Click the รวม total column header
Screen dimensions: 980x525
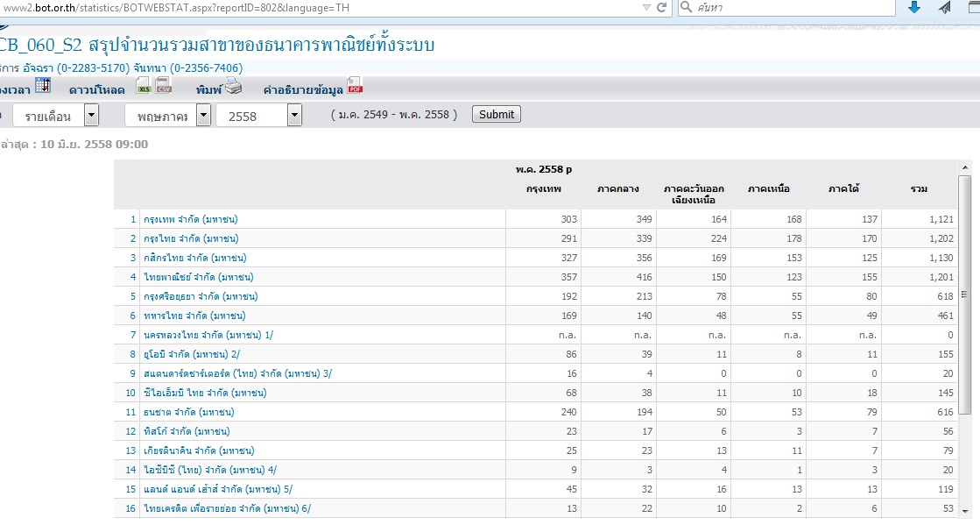919,189
